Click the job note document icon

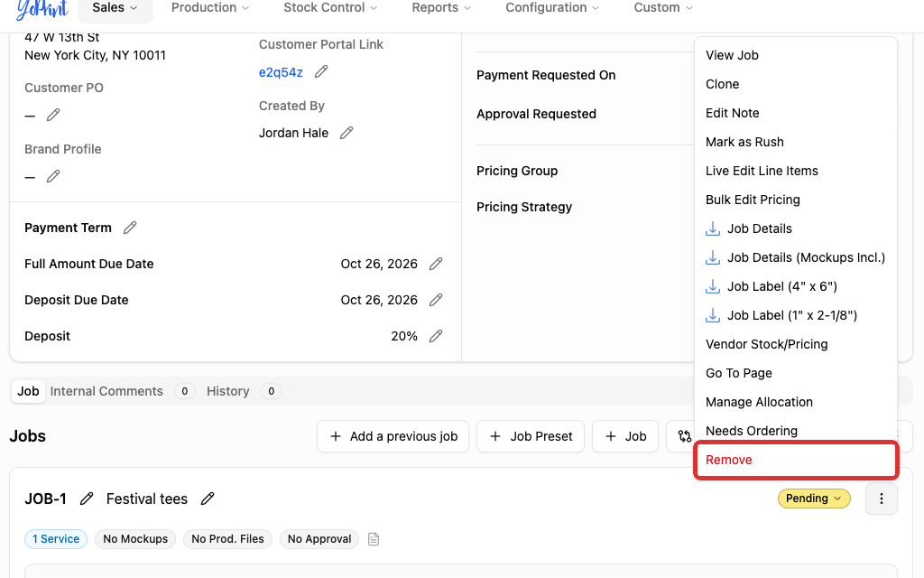374,539
